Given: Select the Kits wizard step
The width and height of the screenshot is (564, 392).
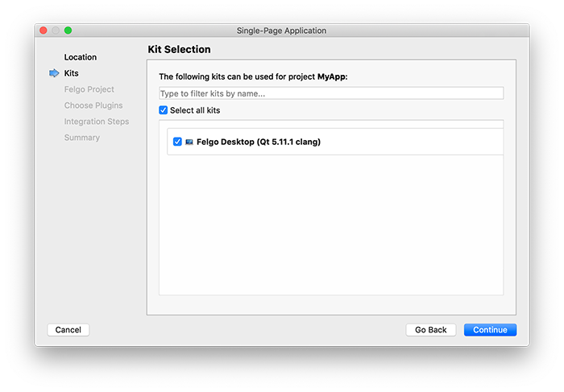Looking at the screenshot, I should point(71,73).
